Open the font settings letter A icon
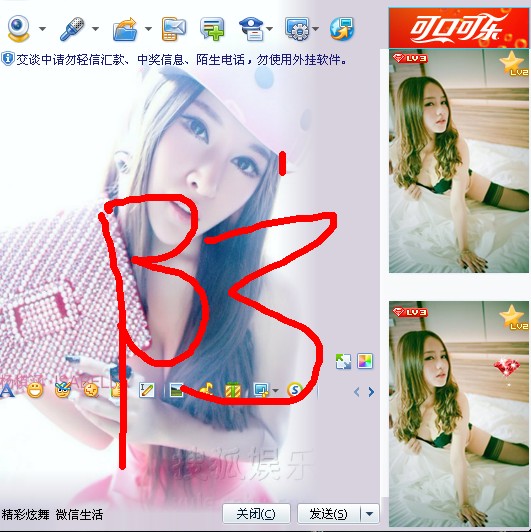The height and width of the screenshot is (532, 531). pos(7,391)
